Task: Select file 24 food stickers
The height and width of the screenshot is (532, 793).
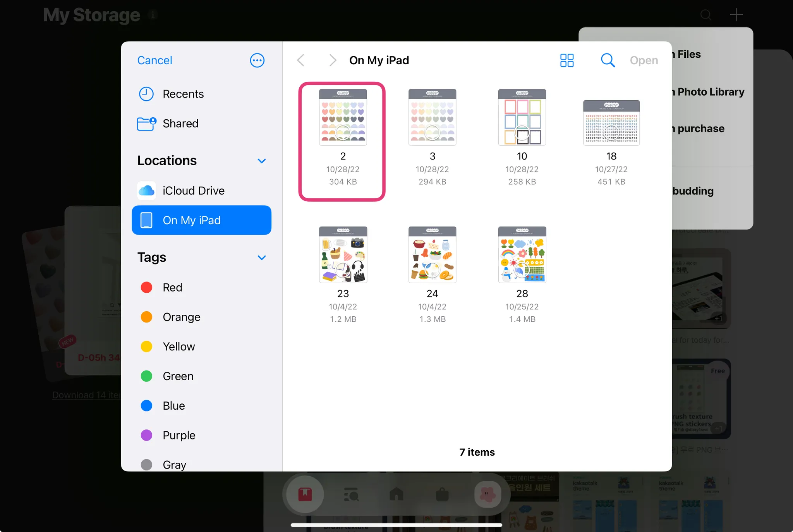Action: [x=432, y=255]
